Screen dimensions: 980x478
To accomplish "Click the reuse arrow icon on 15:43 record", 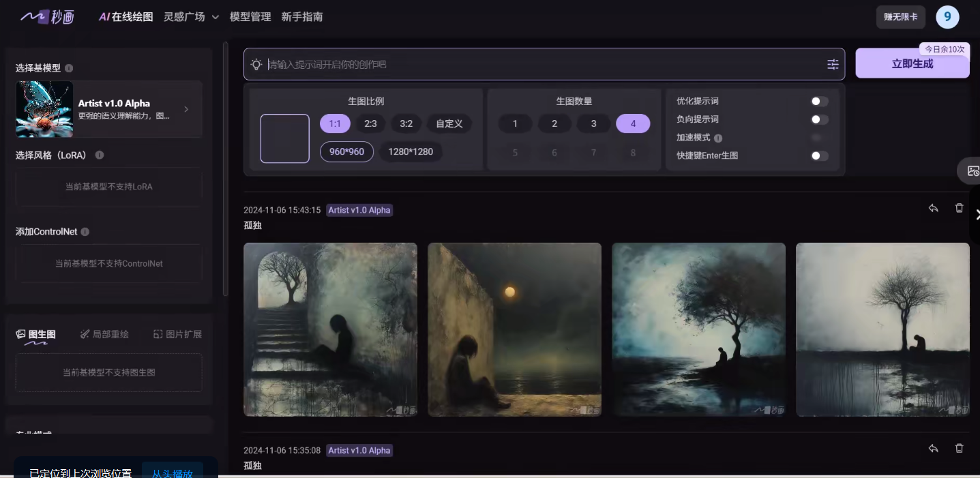I will (x=933, y=208).
